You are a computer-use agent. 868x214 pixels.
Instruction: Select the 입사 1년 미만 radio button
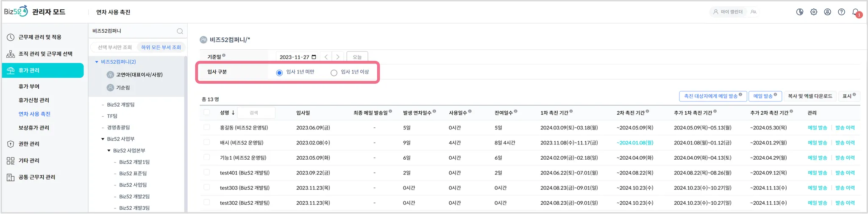[279, 73]
